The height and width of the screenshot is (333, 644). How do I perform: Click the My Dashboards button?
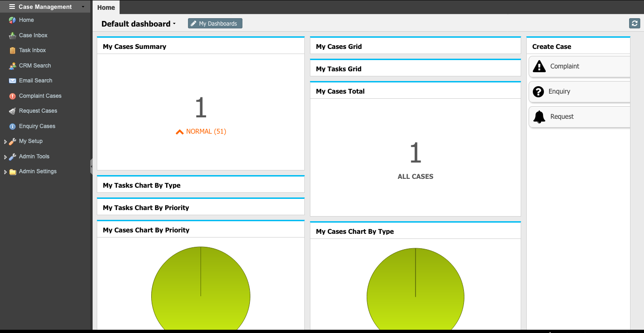tap(215, 23)
